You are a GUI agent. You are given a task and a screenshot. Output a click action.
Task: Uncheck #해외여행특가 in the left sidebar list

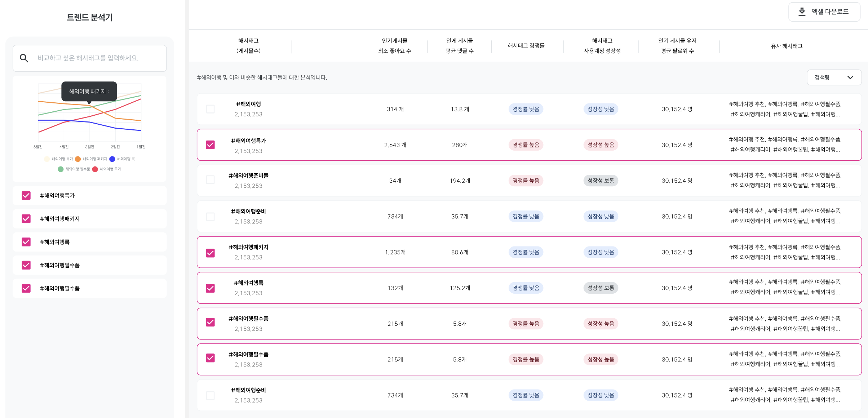(26, 196)
